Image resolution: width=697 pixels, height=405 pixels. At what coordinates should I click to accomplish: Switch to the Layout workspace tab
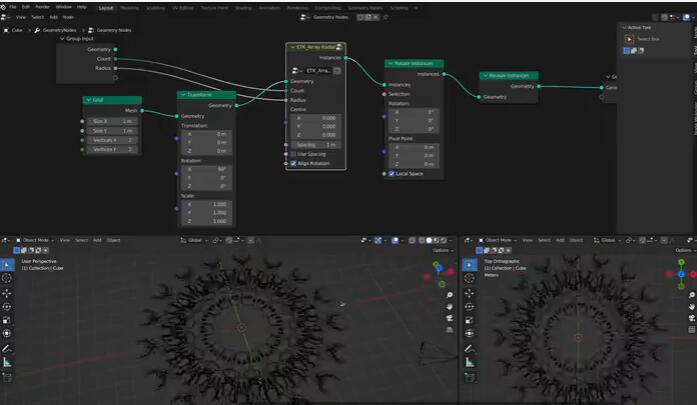[106, 8]
